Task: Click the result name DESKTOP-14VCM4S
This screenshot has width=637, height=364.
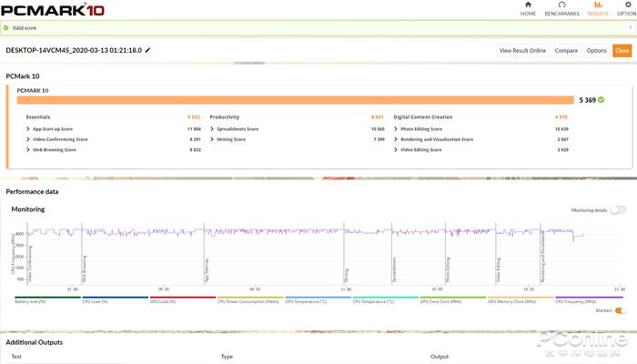Action: coord(74,50)
